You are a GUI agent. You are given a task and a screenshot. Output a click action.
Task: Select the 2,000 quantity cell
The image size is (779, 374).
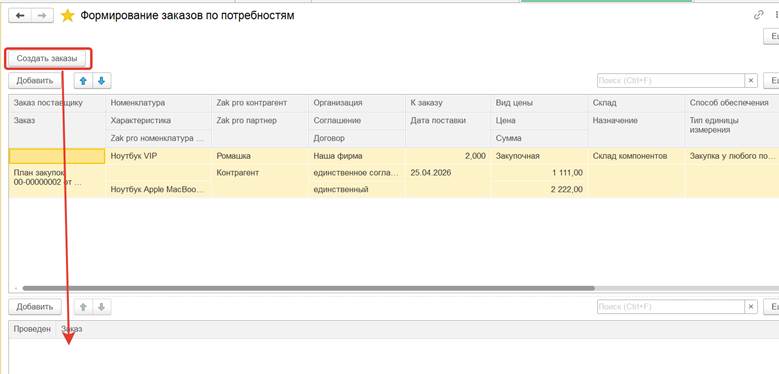[448, 156]
